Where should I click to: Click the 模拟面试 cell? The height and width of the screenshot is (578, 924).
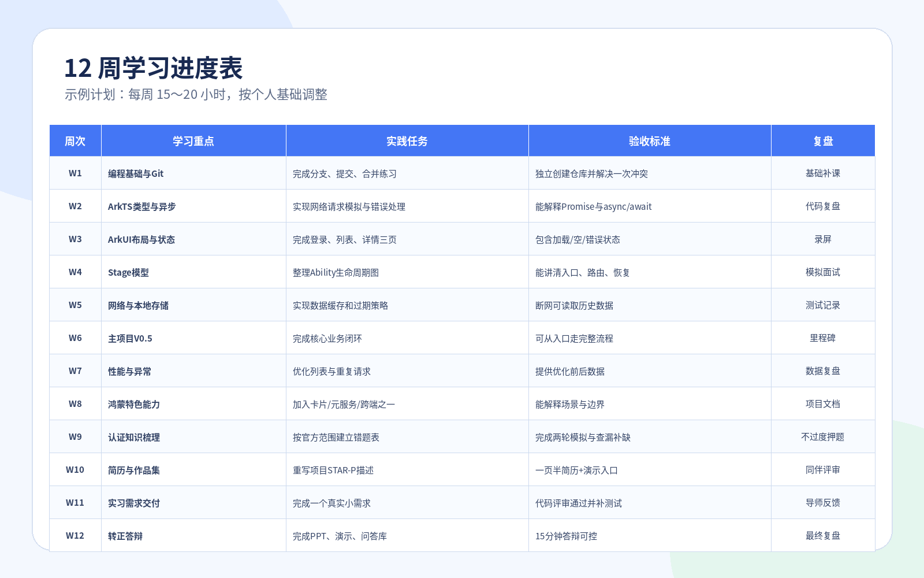pyautogui.click(x=823, y=272)
